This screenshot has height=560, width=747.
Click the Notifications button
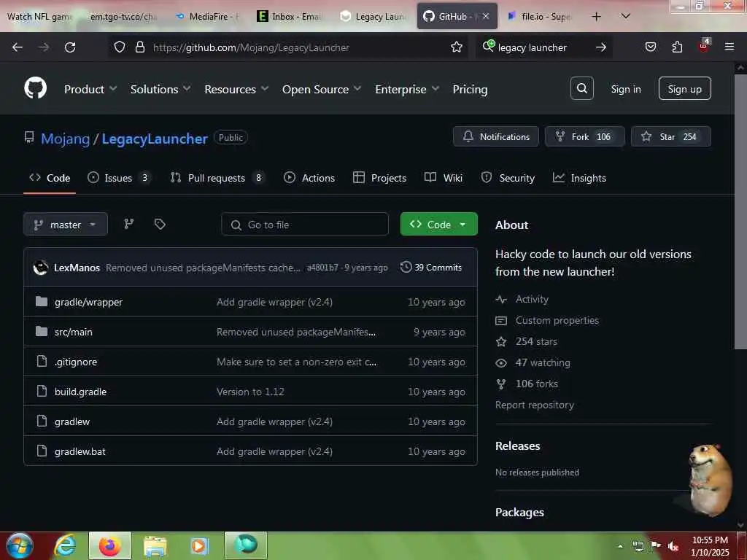496,136
